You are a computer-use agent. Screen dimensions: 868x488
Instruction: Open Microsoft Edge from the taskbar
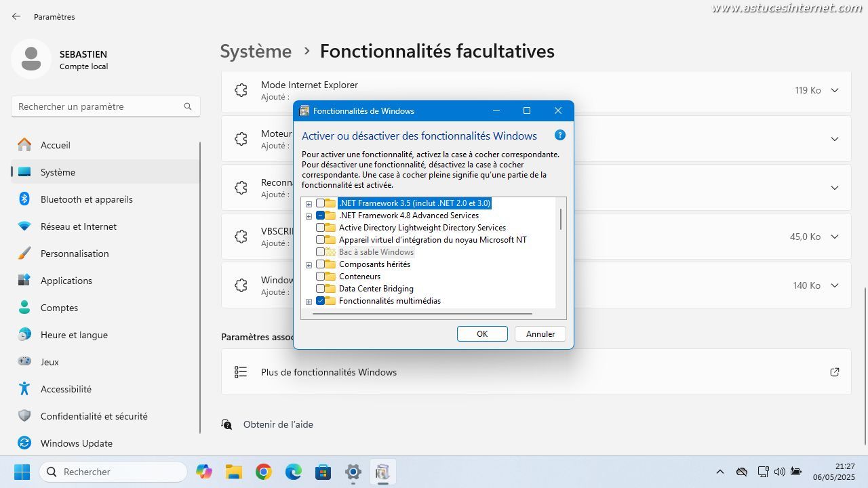294,472
